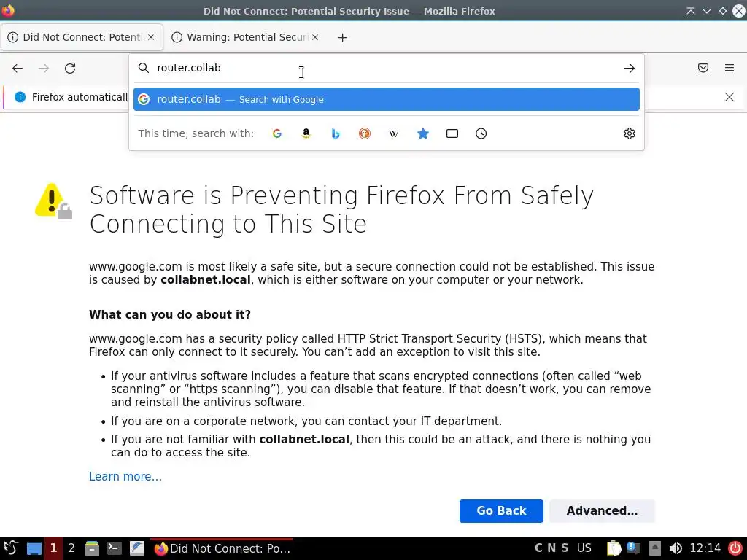
Task: Dismiss the Firefox notification bar
Action: (x=729, y=97)
